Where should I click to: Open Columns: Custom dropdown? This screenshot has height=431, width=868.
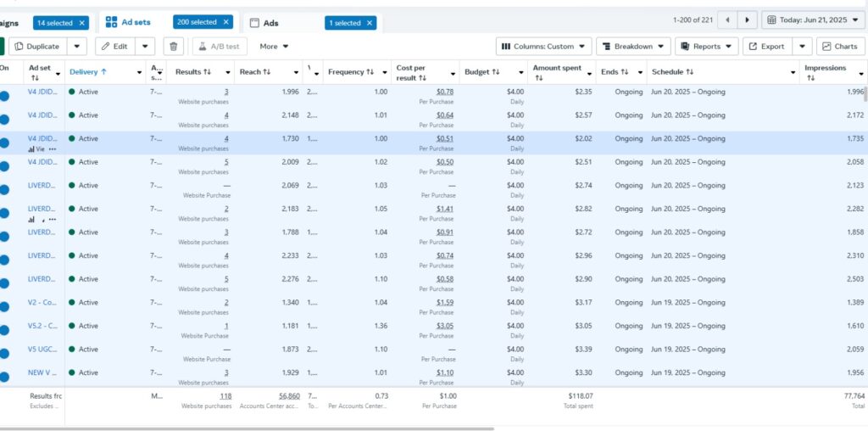543,47
